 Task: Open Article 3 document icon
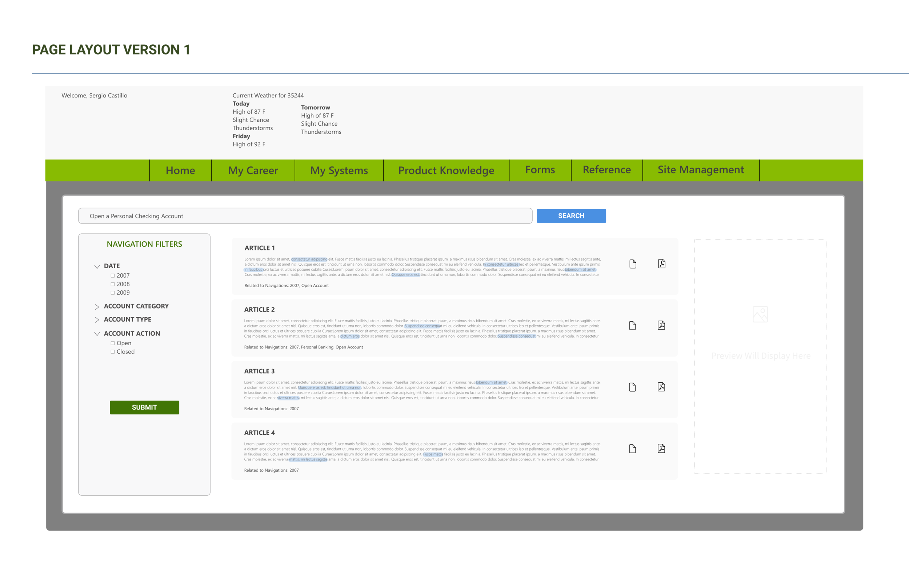632,387
